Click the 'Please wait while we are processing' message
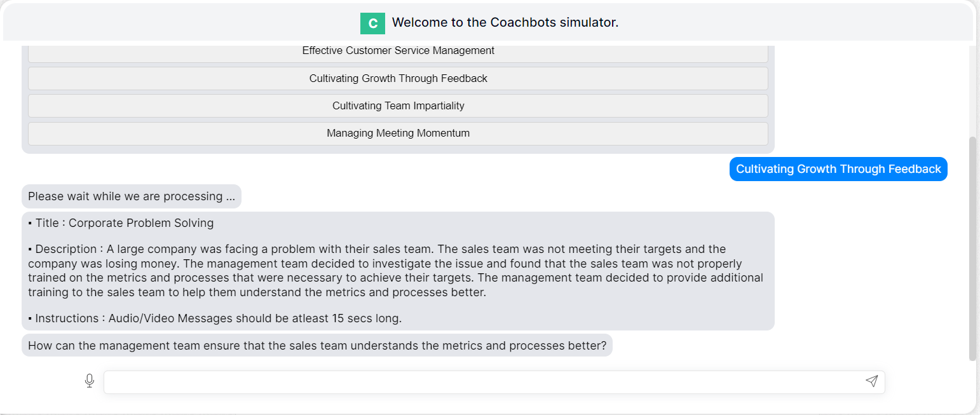Image resolution: width=980 pixels, height=415 pixels. [x=132, y=196]
